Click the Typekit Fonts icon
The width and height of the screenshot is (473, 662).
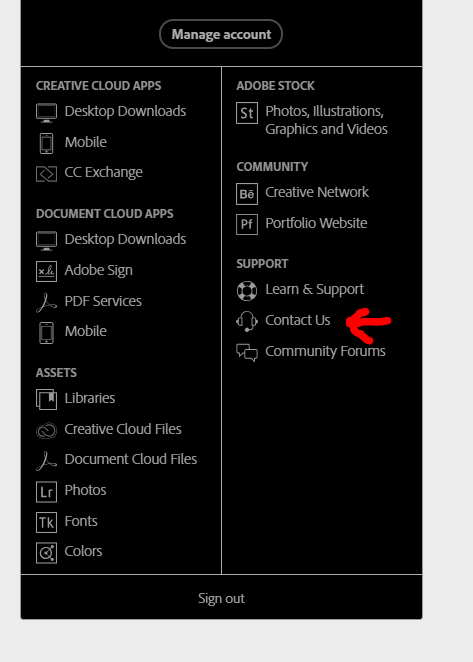point(46,522)
